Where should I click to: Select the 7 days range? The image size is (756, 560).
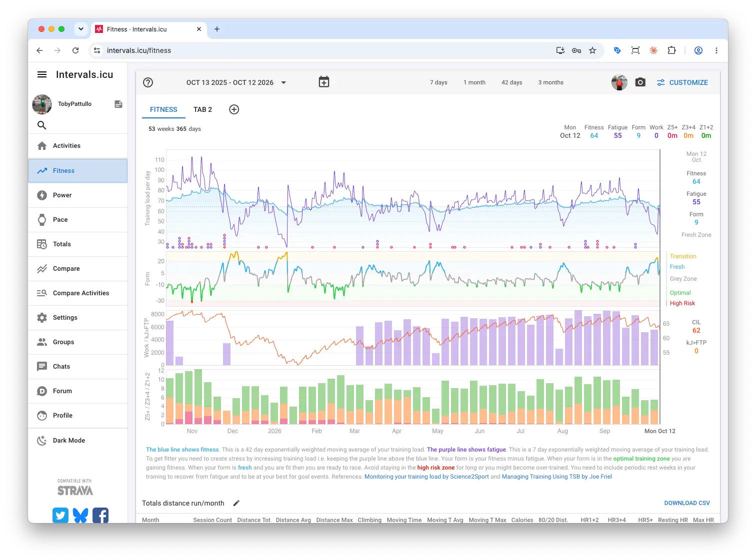pyautogui.click(x=438, y=82)
